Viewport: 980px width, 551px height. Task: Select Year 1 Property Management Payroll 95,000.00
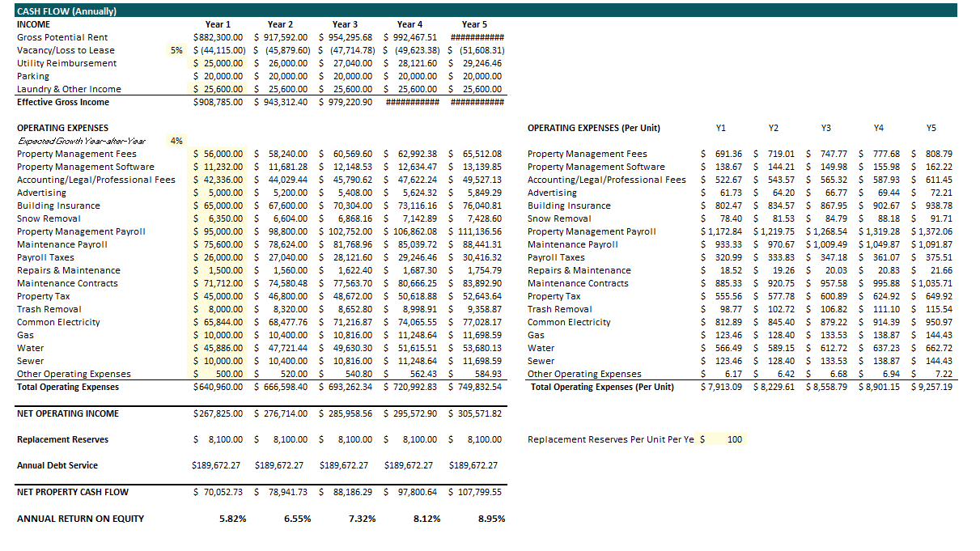pos(218,231)
